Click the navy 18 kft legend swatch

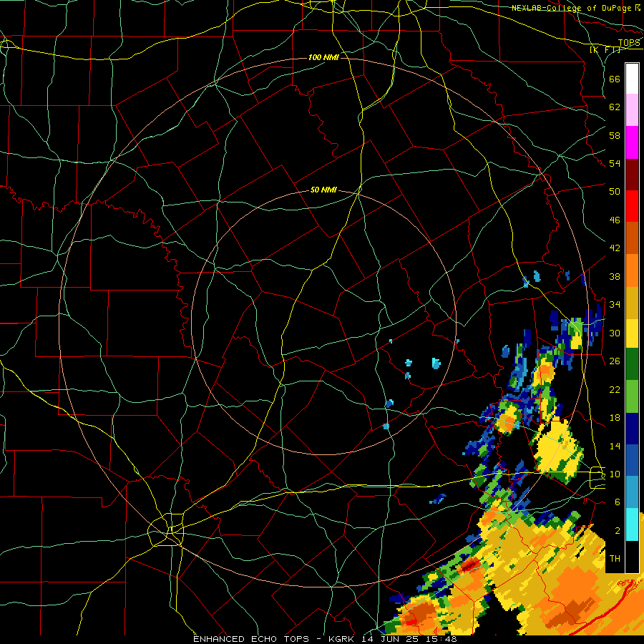coord(632,429)
